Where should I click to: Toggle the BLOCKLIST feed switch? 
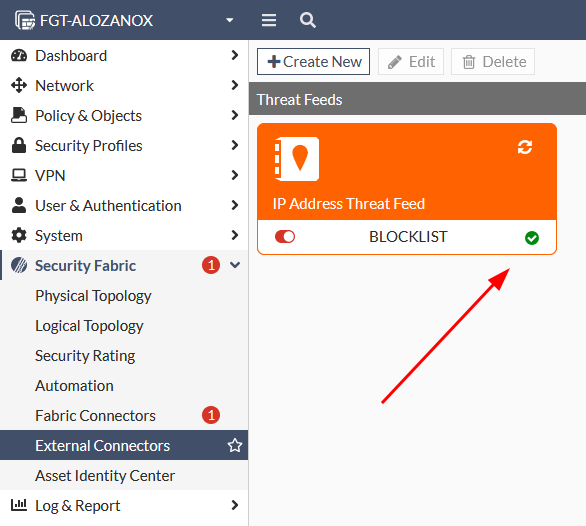(x=285, y=237)
